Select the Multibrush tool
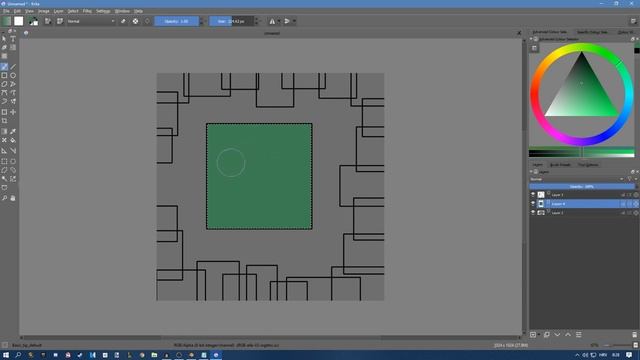The width and height of the screenshot is (640, 360). pyautogui.click(x=13, y=101)
